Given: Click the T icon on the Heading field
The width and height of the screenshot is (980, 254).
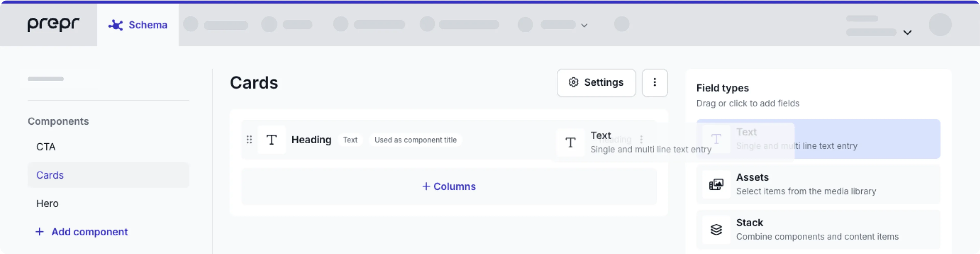Looking at the screenshot, I should 272,139.
